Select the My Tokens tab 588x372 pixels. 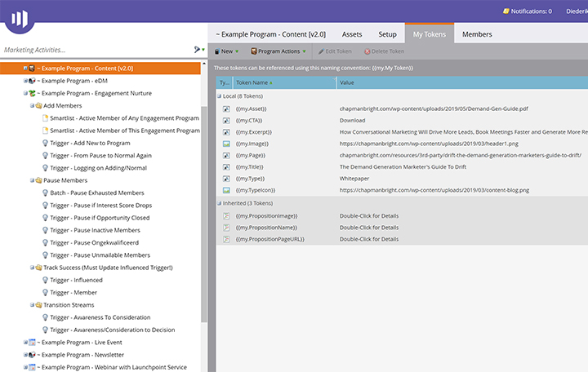click(430, 34)
